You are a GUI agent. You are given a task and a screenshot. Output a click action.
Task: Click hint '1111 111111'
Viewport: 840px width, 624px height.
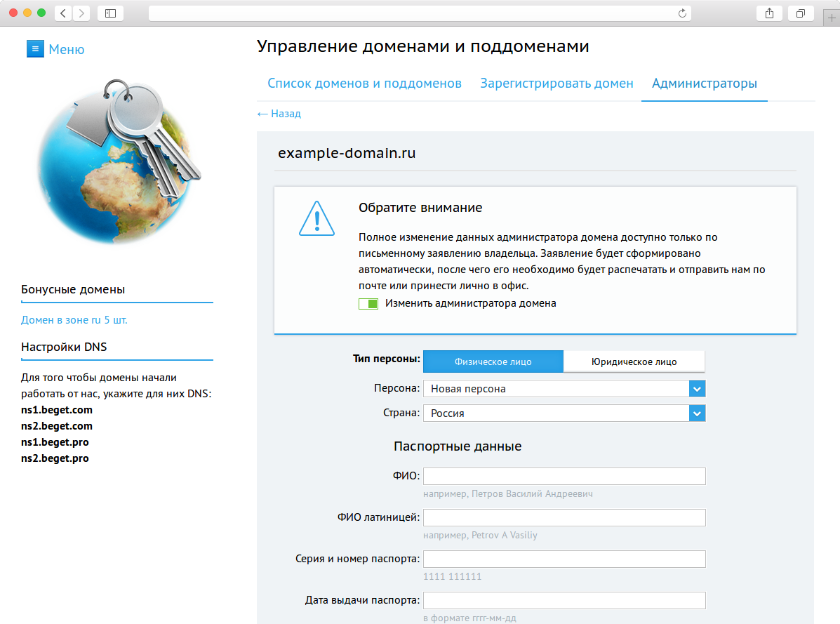[452, 576]
